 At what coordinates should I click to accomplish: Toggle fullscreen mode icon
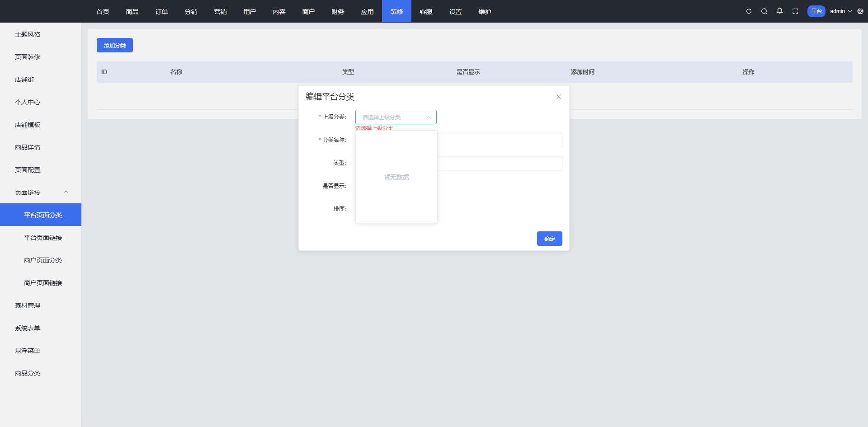[795, 11]
